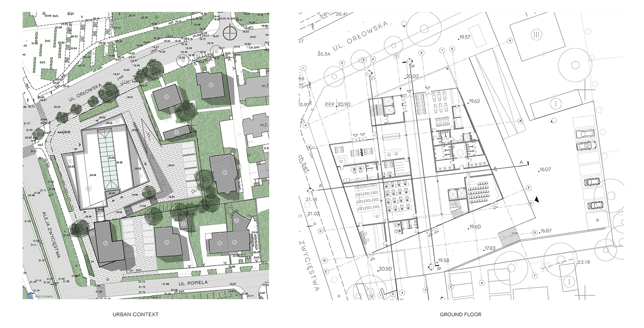
Task: Click the 19.57 elevation on ground floor plan
Action: [464, 37]
